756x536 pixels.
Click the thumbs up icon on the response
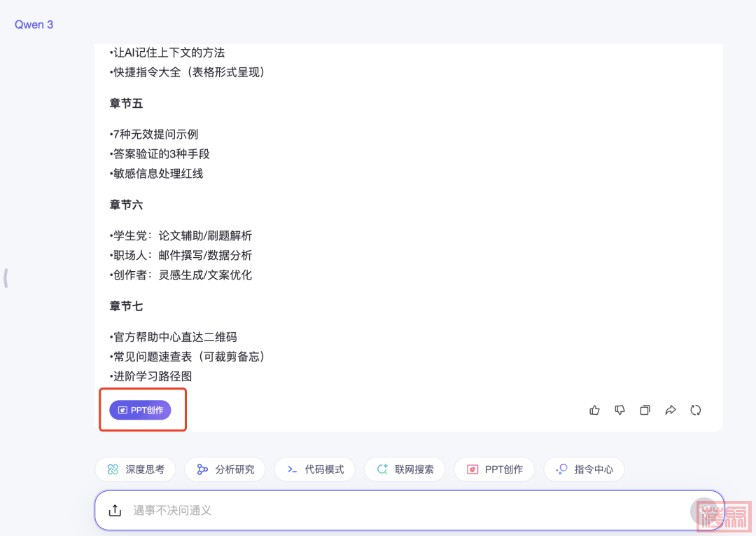pos(594,411)
